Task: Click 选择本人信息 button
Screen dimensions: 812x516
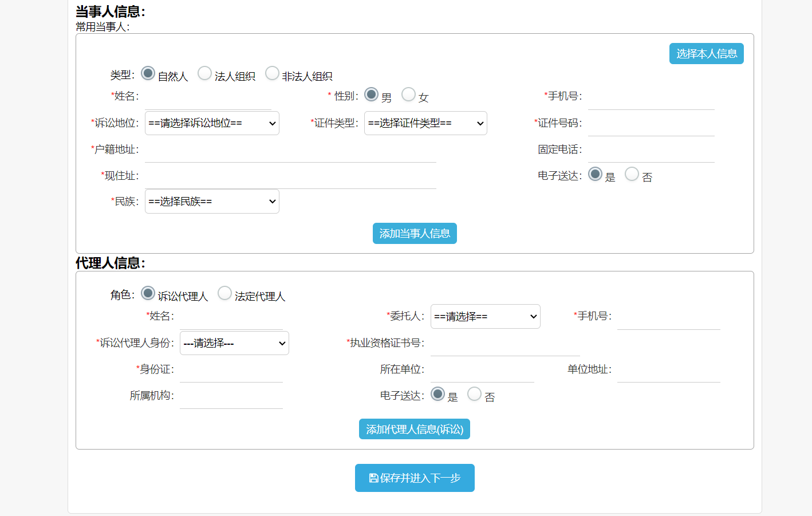Action: click(707, 54)
